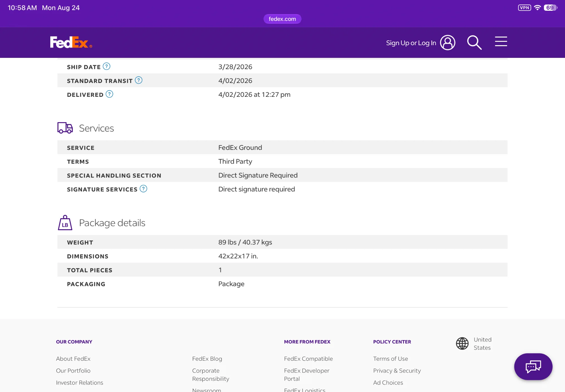The height and width of the screenshot is (392, 565).
Task: Click the Standard Transit help icon
Action: coord(138,80)
